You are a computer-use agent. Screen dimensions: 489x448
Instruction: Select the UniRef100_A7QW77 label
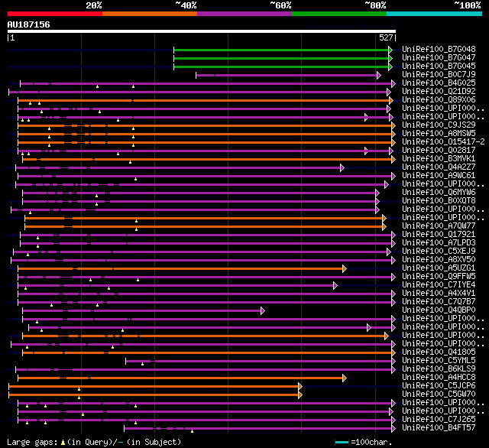point(439,226)
